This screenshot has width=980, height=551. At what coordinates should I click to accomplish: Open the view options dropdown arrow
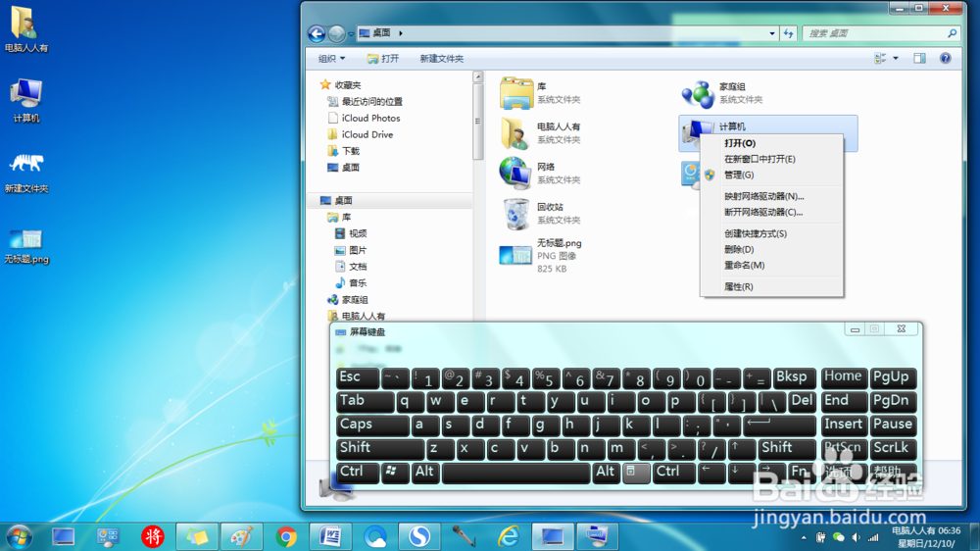[896, 58]
